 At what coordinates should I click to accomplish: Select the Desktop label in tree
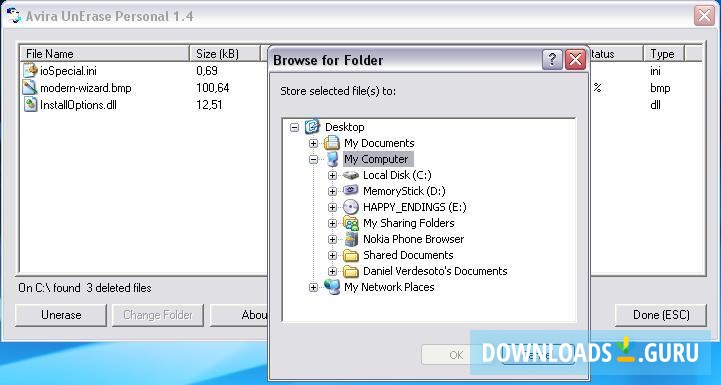[345, 127]
